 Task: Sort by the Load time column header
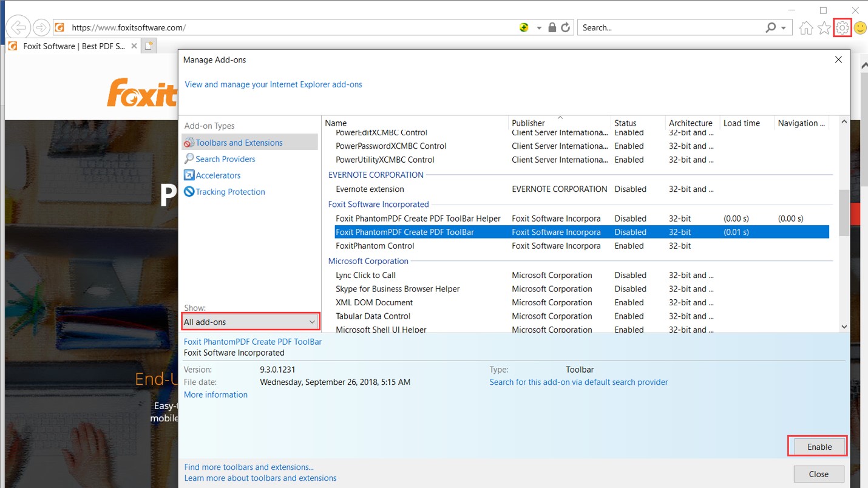click(x=747, y=123)
